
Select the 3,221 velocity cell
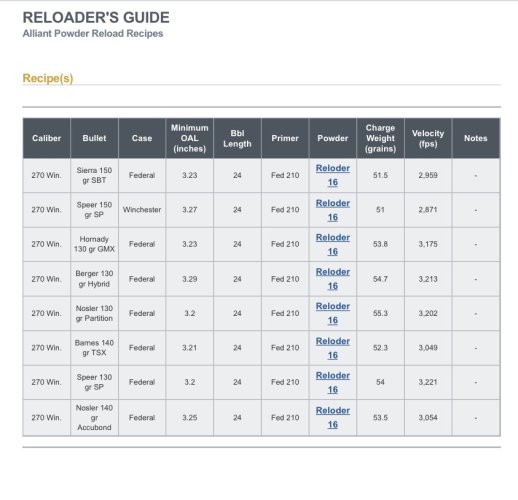[428, 382]
